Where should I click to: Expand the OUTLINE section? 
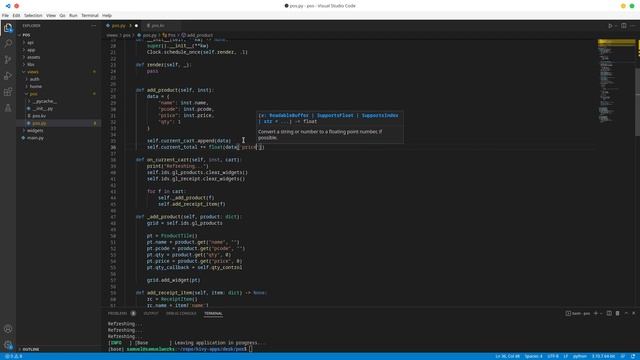(x=29, y=349)
